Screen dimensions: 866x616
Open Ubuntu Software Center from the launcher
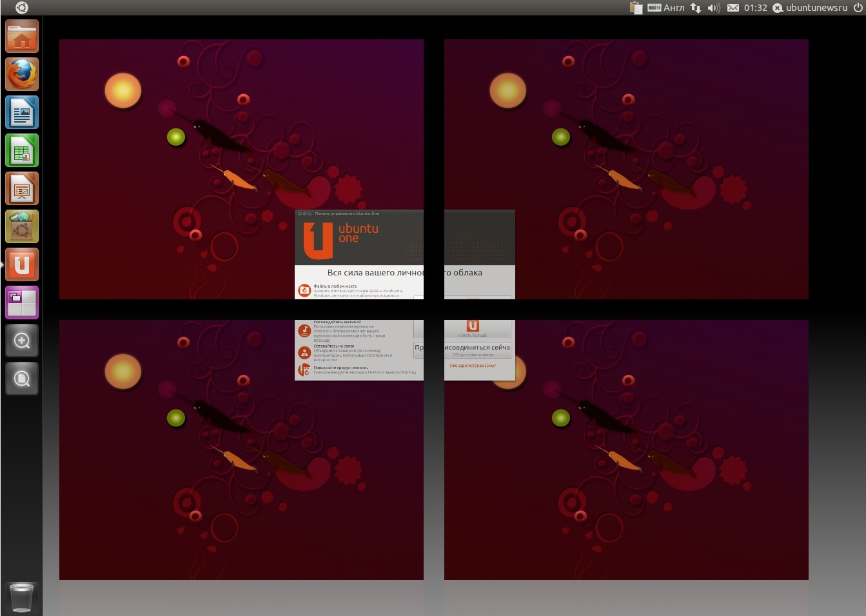22,226
